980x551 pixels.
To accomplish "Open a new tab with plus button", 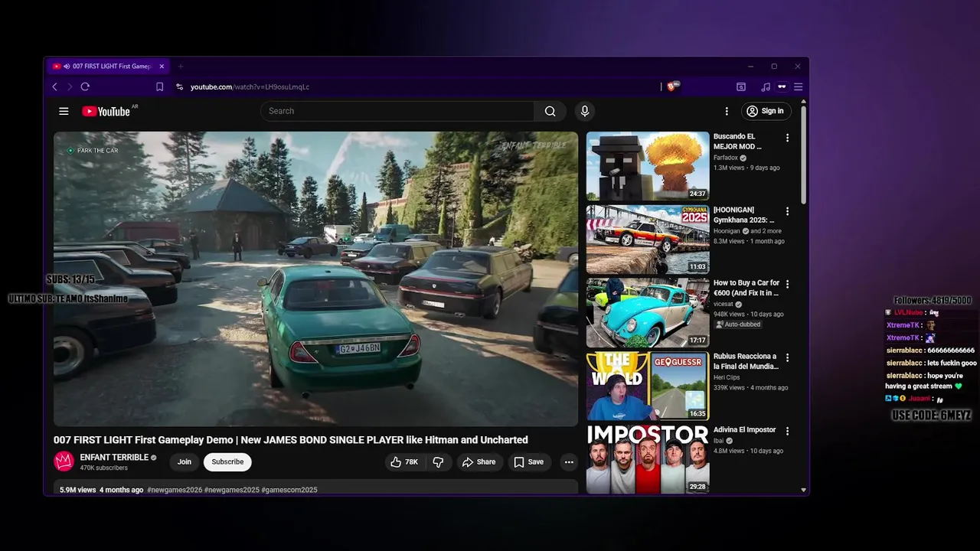I will click(x=181, y=67).
